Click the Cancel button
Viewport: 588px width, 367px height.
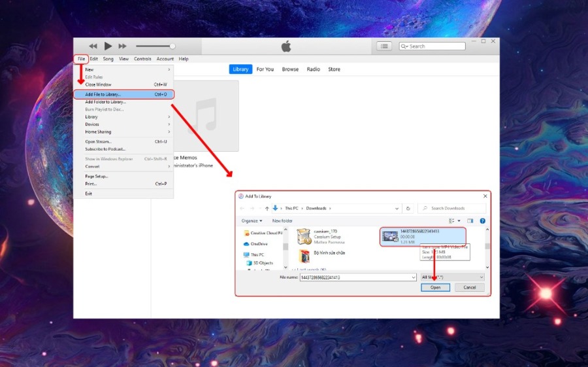pos(470,287)
